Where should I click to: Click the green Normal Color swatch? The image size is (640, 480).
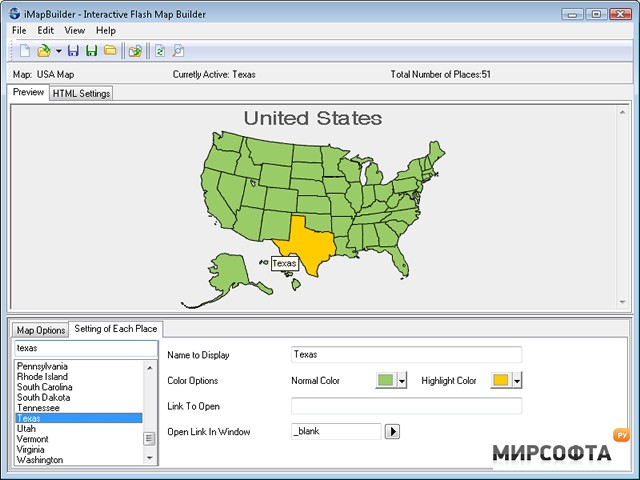pyautogui.click(x=386, y=380)
